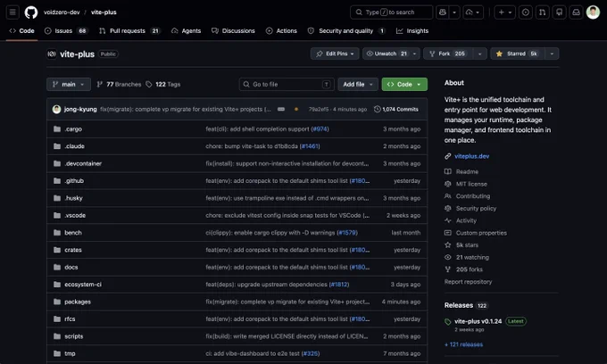This screenshot has height=364, width=607.
Task: Go to GitHub home via the logo
Action: [x=31, y=12]
